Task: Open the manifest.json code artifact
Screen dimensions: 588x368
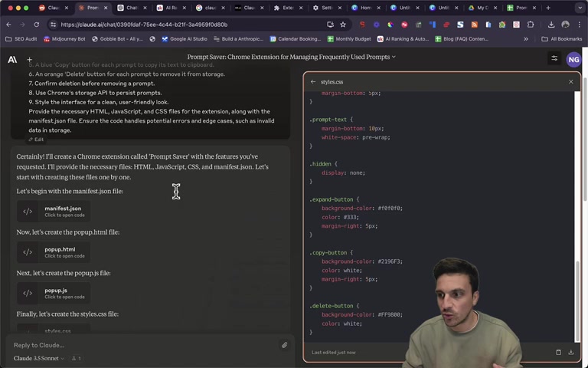Action: click(x=54, y=212)
